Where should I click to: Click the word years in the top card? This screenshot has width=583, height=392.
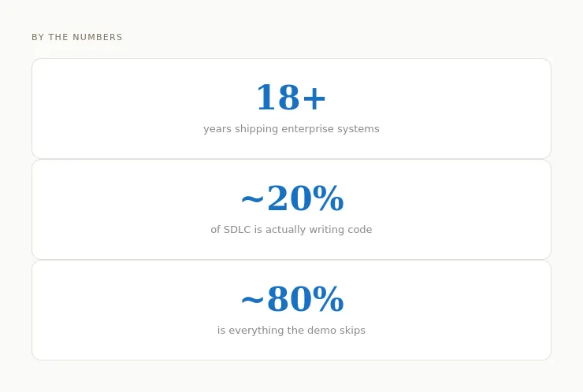pos(217,129)
